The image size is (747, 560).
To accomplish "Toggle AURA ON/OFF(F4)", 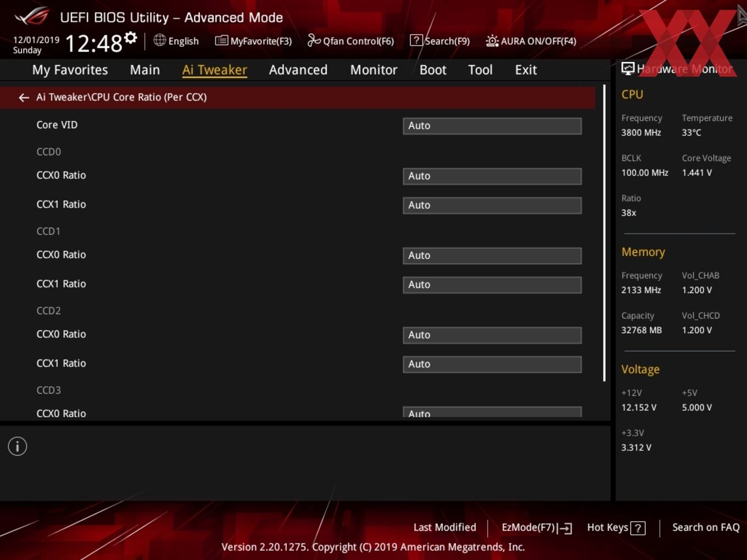I will pos(531,41).
